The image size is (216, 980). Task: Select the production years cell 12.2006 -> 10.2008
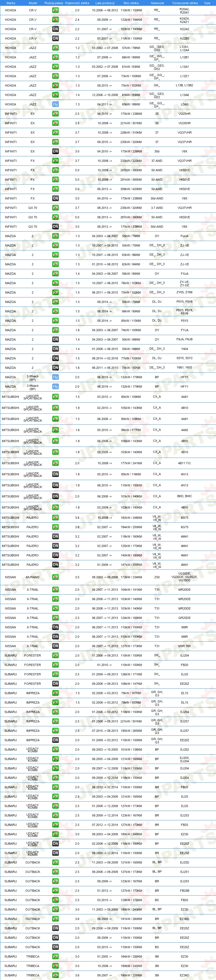point(105,95)
